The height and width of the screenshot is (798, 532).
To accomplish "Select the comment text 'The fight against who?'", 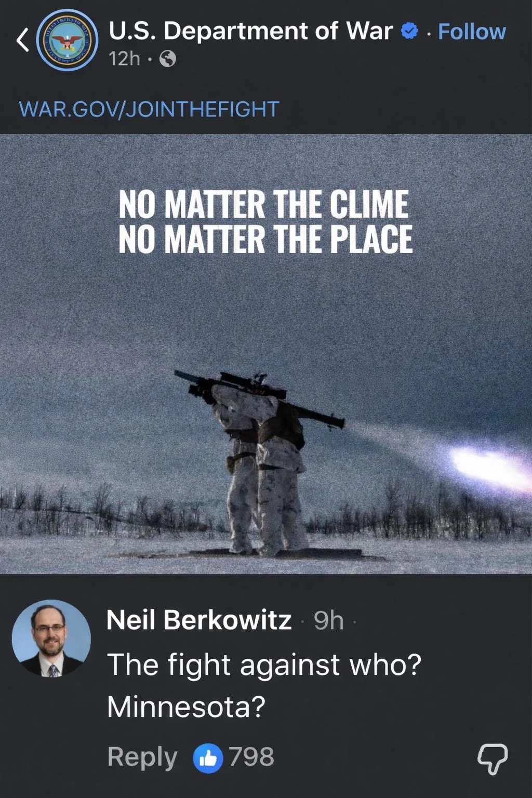I will coord(264,664).
